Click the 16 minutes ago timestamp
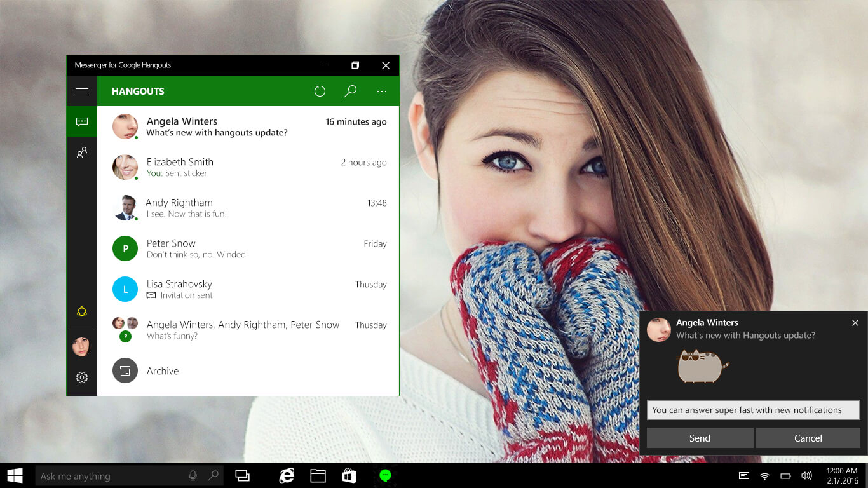The image size is (868, 488). [x=356, y=122]
